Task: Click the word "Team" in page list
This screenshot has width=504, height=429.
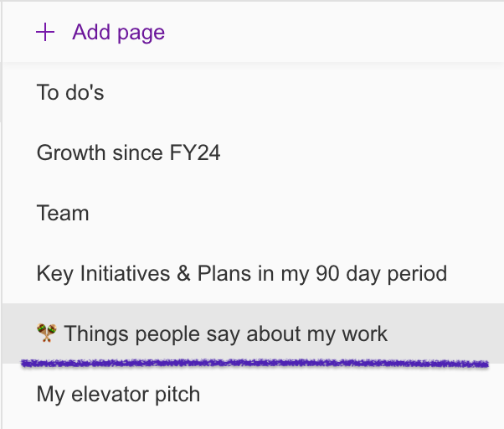Action: [x=63, y=213]
